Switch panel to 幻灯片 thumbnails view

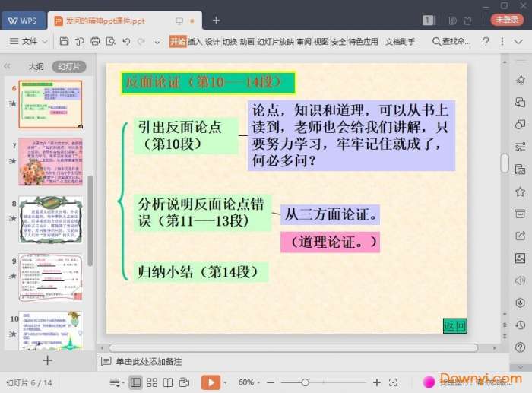(68, 67)
